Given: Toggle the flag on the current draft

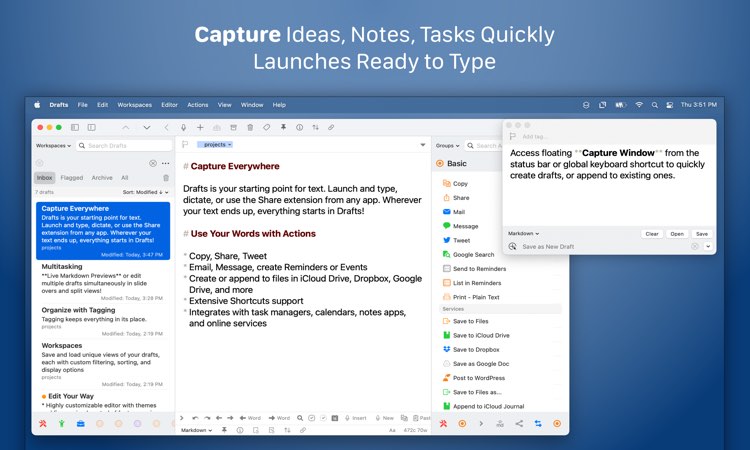Looking at the screenshot, I should pyautogui.click(x=185, y=144).
